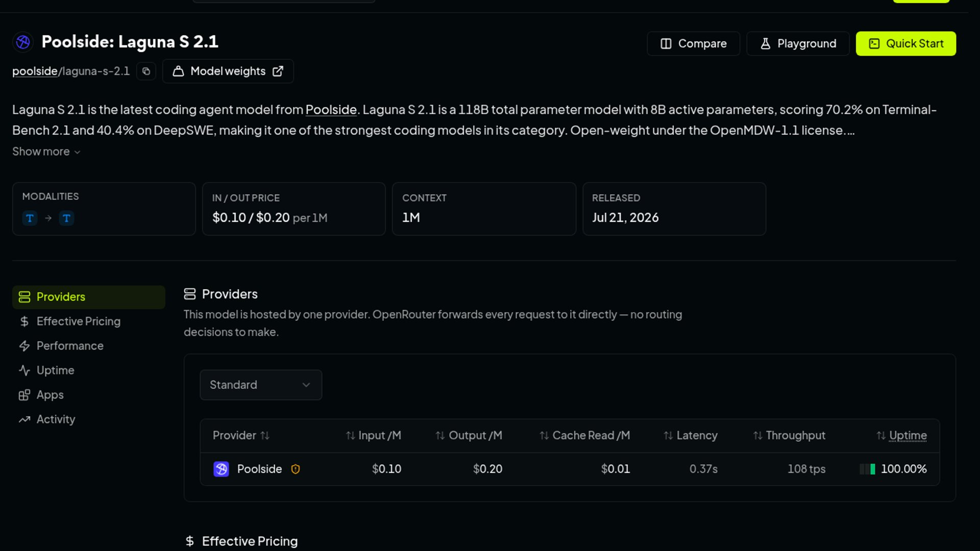Click the Effective Pricing section heading
980x551 pixels.
250,541
